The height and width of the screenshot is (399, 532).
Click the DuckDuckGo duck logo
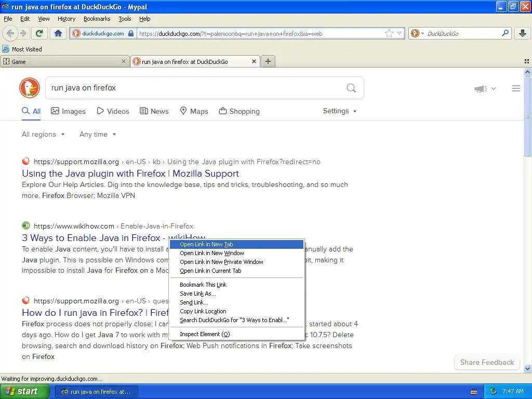(30, 88)
